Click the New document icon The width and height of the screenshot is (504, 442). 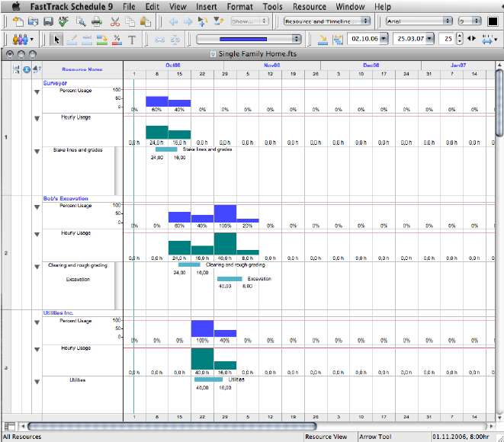click(18, 21)
